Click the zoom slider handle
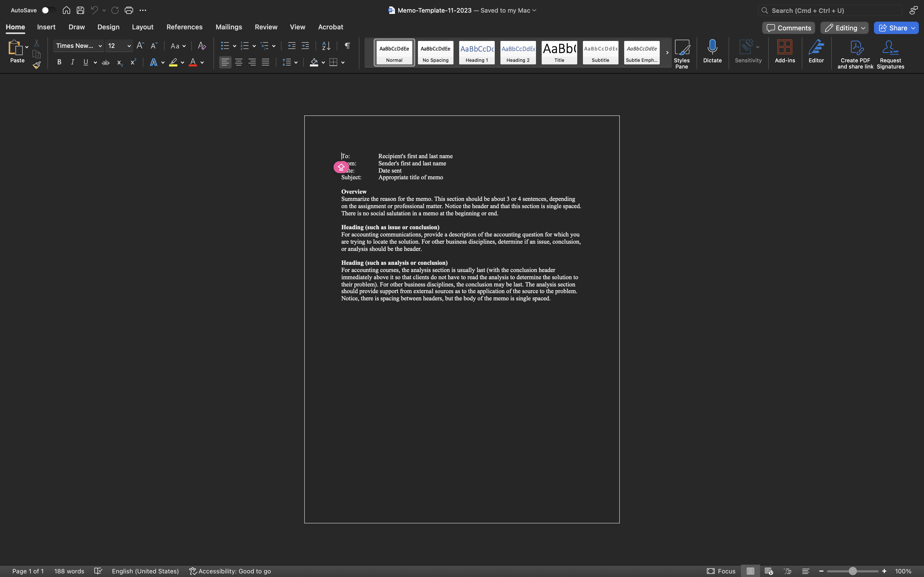 tap(852, 571)
